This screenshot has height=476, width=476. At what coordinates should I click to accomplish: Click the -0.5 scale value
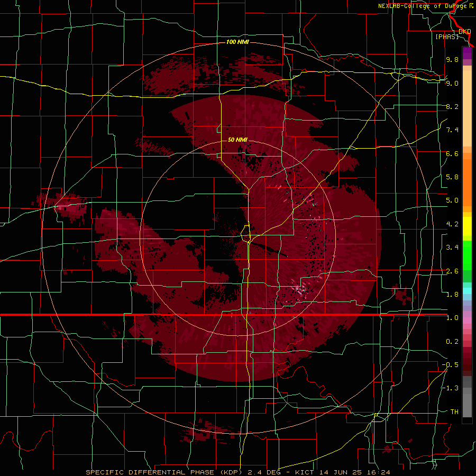(x=450, y=365)
